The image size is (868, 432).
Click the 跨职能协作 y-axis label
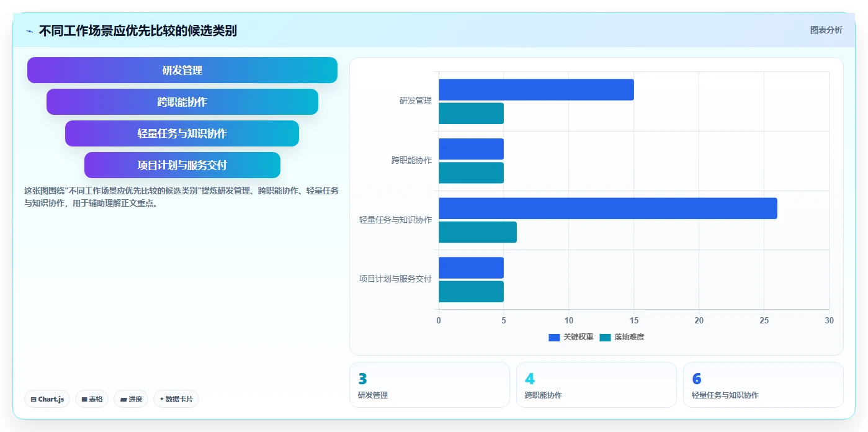click(x=411, y=161)
